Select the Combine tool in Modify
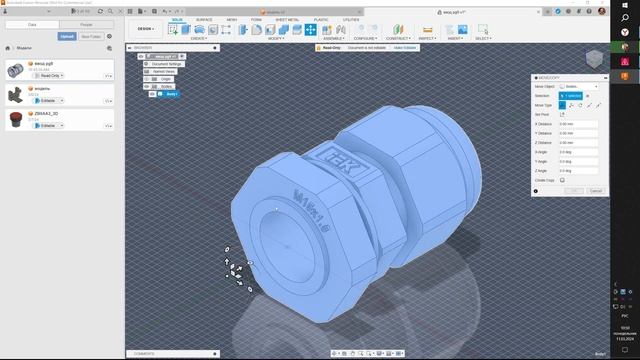The image size is (640, 360). (284, 29)
